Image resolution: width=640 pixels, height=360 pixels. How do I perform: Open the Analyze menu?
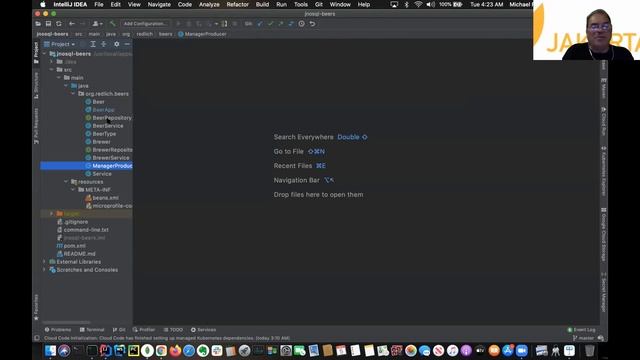pyautogui.click(x=209, y=4)
